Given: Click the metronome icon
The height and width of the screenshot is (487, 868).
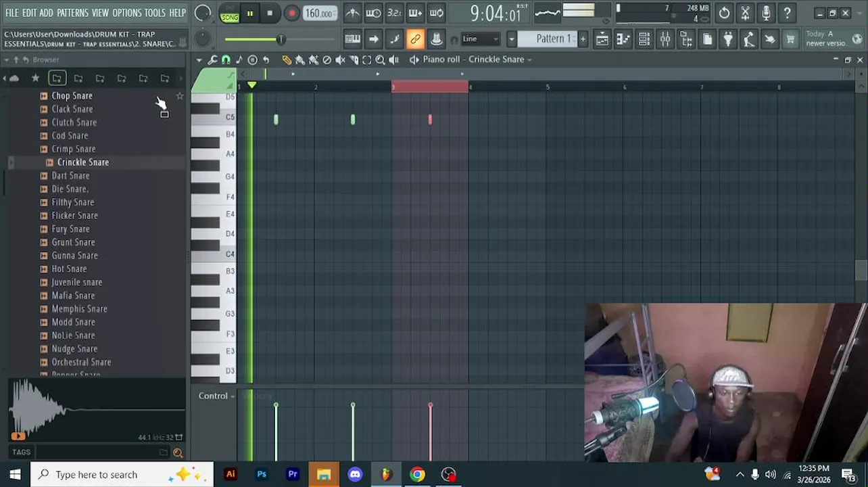Looking at the screenshot, I should (352, 13).
